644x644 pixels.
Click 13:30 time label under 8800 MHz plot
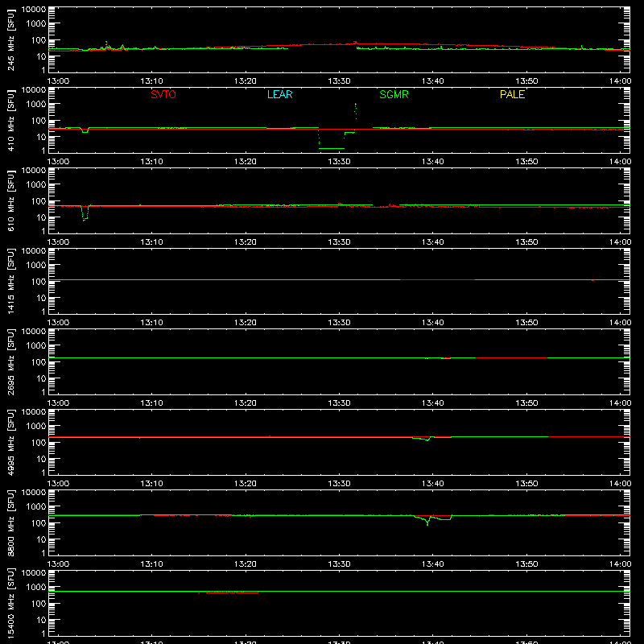click(x=339, y=564)
